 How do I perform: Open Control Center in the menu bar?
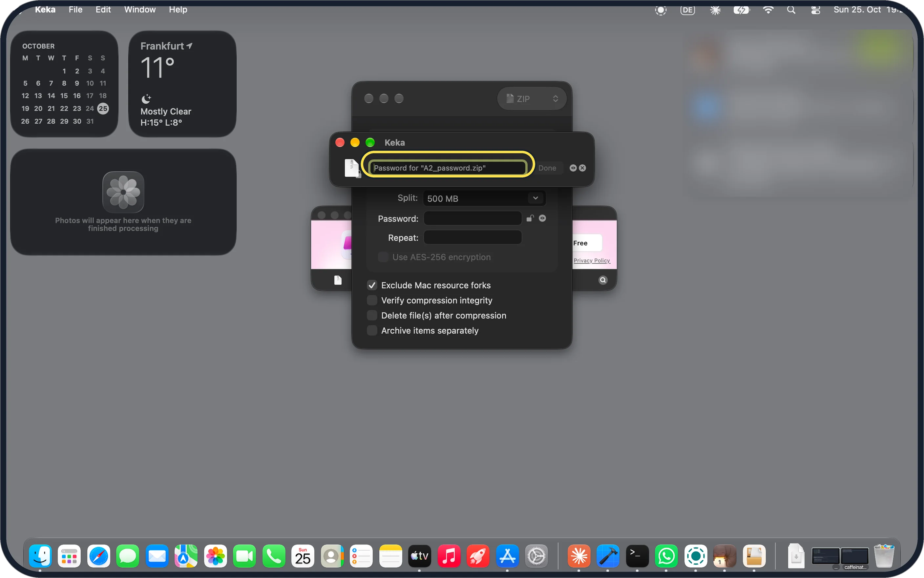tap(815, 10)
